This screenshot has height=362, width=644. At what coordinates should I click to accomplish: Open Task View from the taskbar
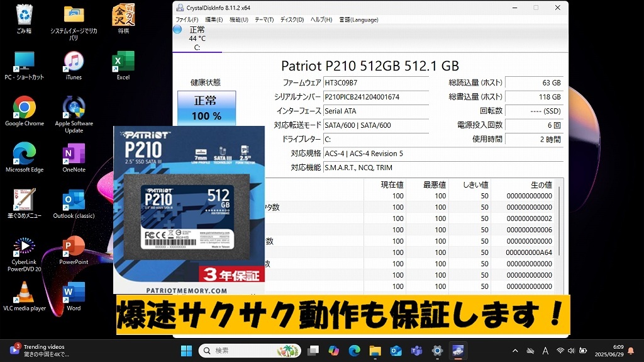click(313, 351)
